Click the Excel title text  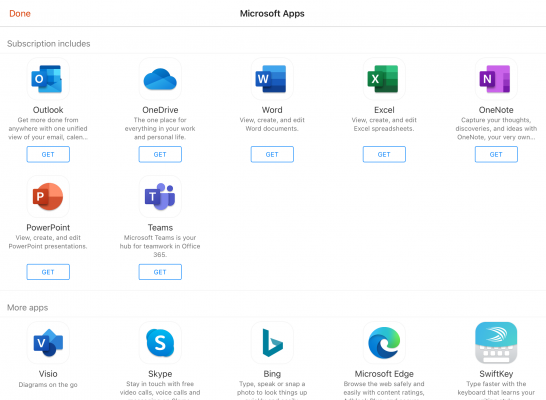384,110
